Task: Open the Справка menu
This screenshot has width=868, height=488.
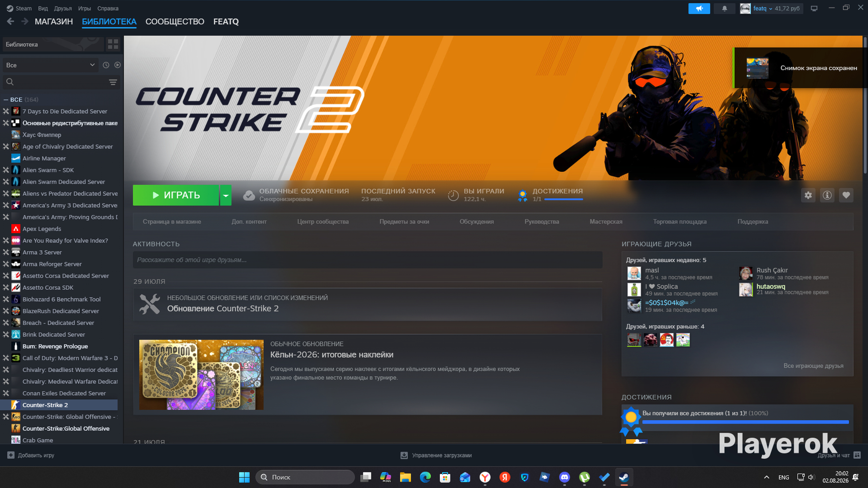Action: [x=108, y=8]
